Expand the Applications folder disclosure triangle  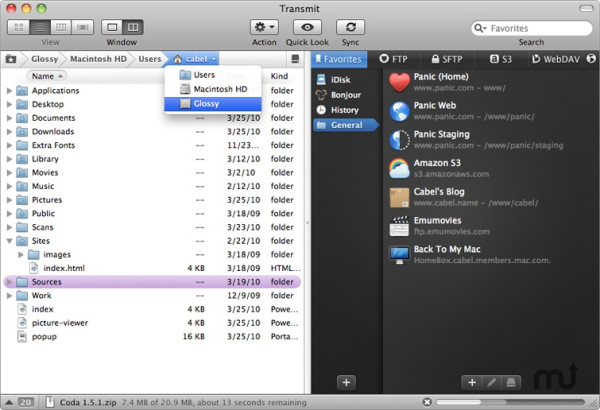tap(10, 91)
